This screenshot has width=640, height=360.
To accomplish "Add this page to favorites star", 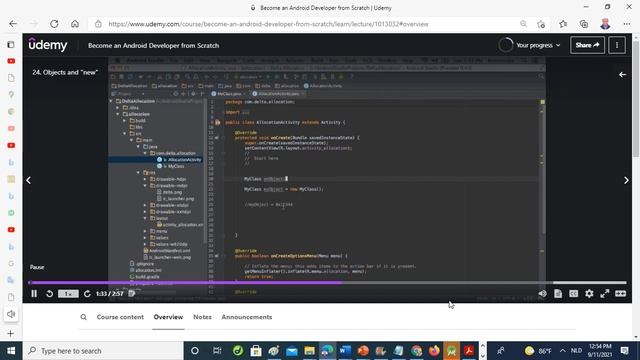I will [541, 24].
